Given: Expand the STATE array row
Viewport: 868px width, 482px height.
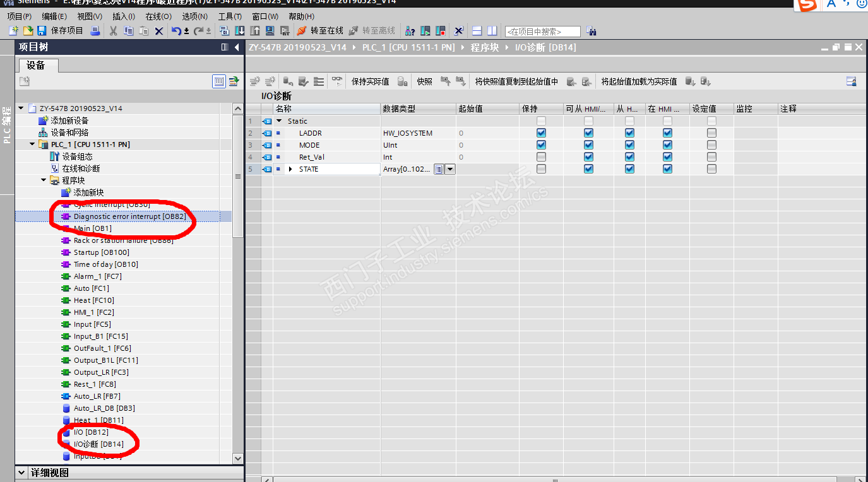Looking at the screenshot, I should pos(290,169).
